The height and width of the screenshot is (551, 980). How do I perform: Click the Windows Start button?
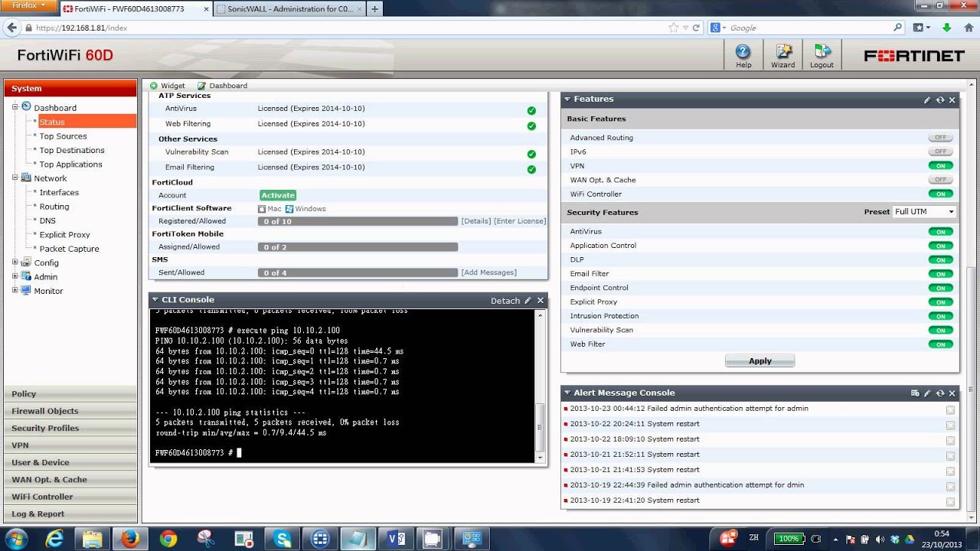coord(16,537)
